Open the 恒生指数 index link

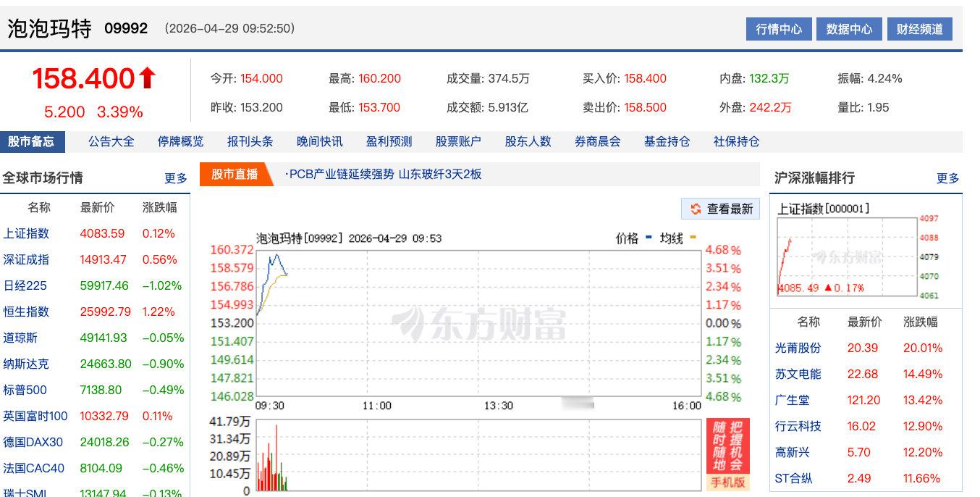click(27, 312)
